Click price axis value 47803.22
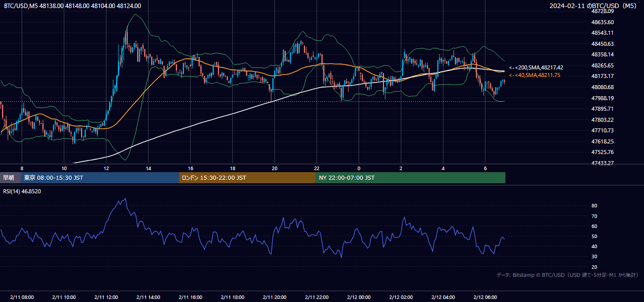 click(x=603, y=120)
